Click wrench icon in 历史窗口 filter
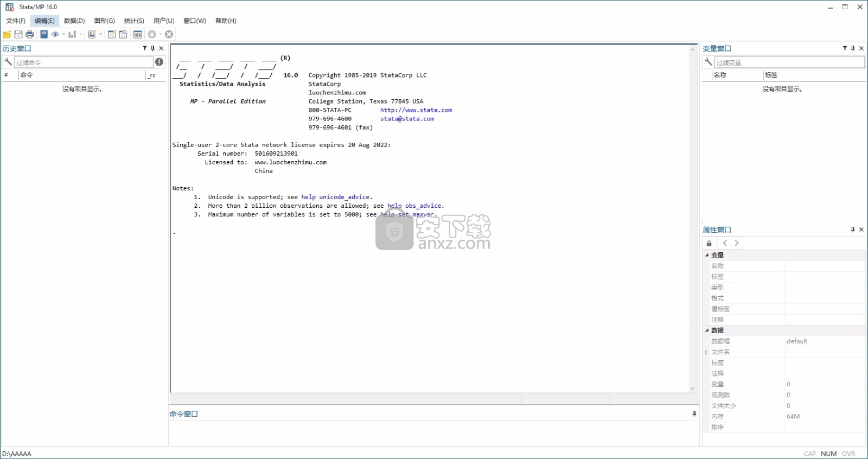868x459 pixels. [8, 62]
